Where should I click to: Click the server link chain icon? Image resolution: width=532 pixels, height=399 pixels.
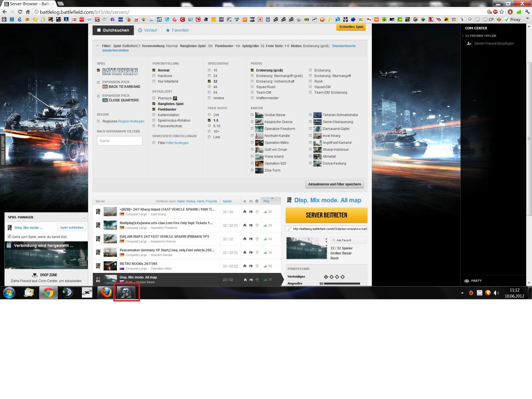[x=289, y=229]
